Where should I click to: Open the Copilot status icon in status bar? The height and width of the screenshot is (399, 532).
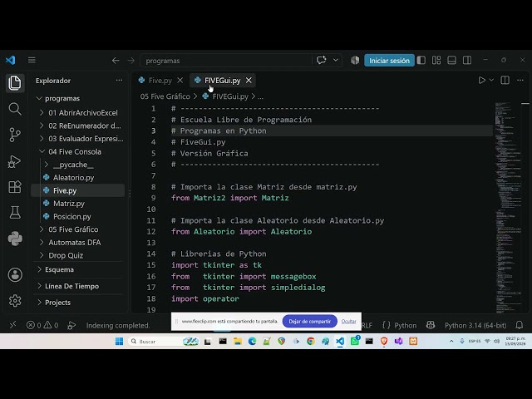tap(431, 325)
